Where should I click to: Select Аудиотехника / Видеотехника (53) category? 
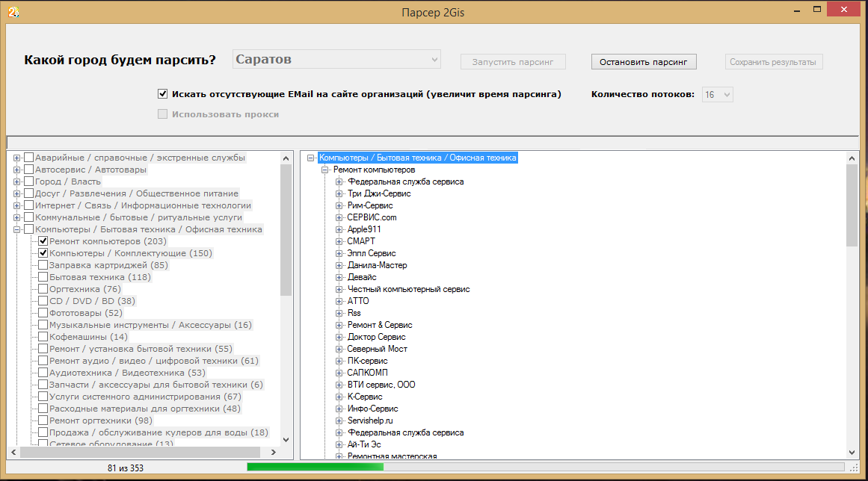click(x=127, y=373)
